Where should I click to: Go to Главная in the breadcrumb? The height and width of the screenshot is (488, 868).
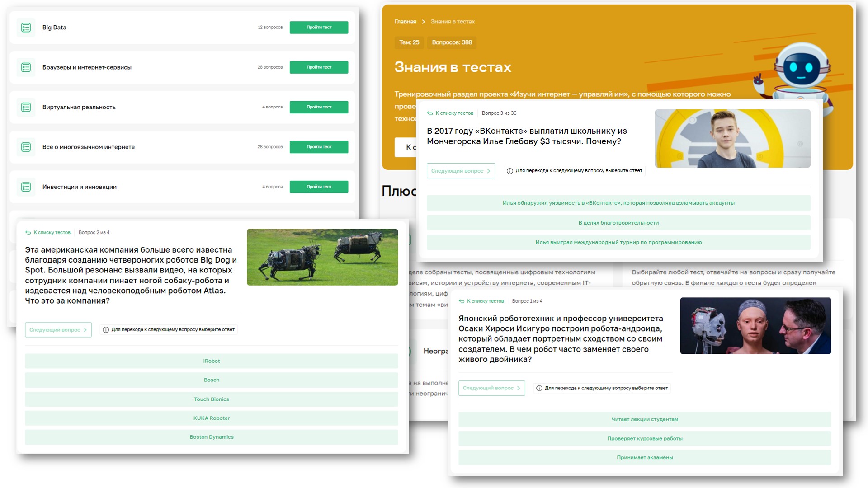click(405, 22)
